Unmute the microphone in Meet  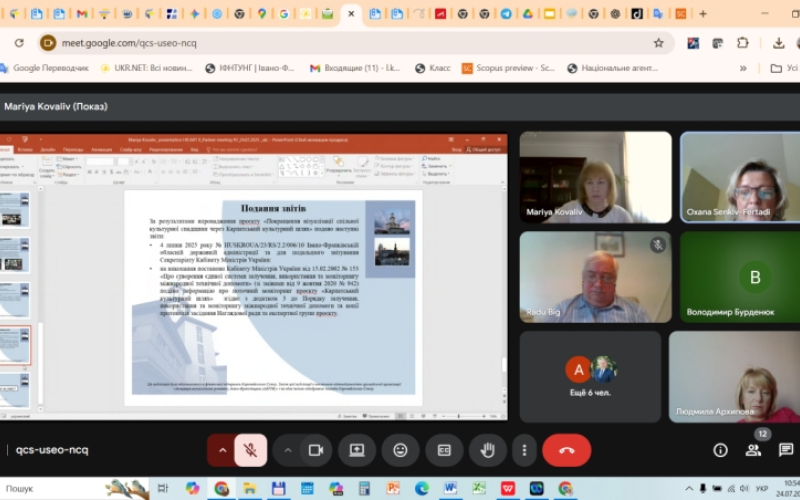[x=251, y=450]
